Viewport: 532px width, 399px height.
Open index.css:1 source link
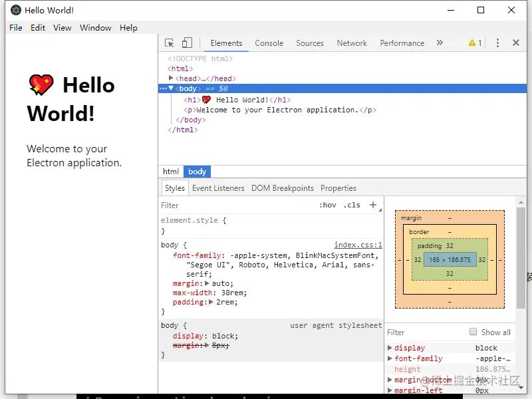tap(358, 245)
